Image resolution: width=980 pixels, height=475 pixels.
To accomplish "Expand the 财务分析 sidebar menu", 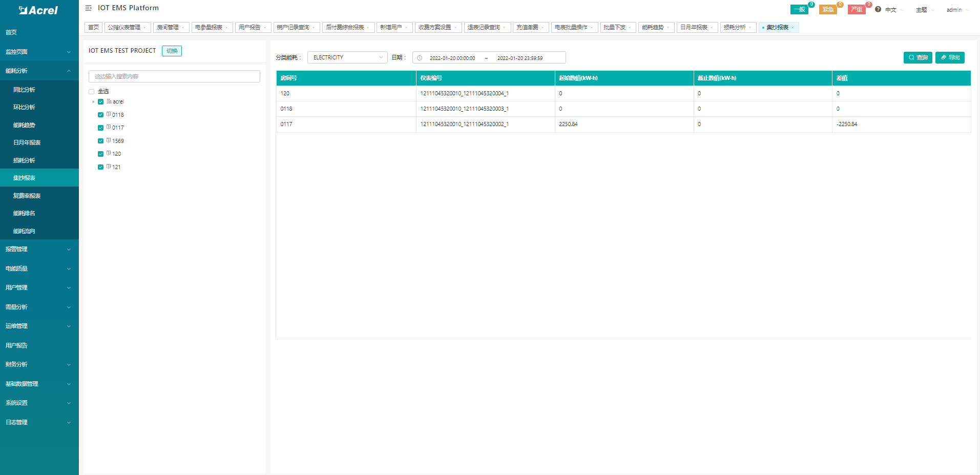I will click(39, 364).
